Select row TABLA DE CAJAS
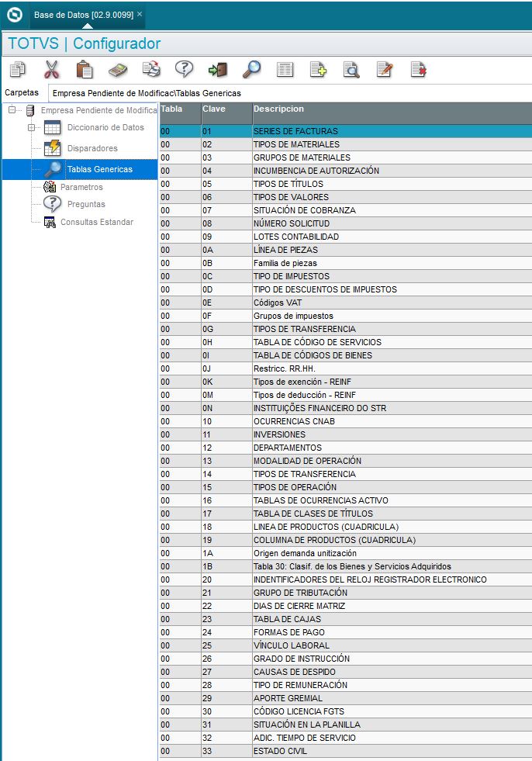Image resolution: width=532 pixels, height=761 pixels. [x=346, y=619]
